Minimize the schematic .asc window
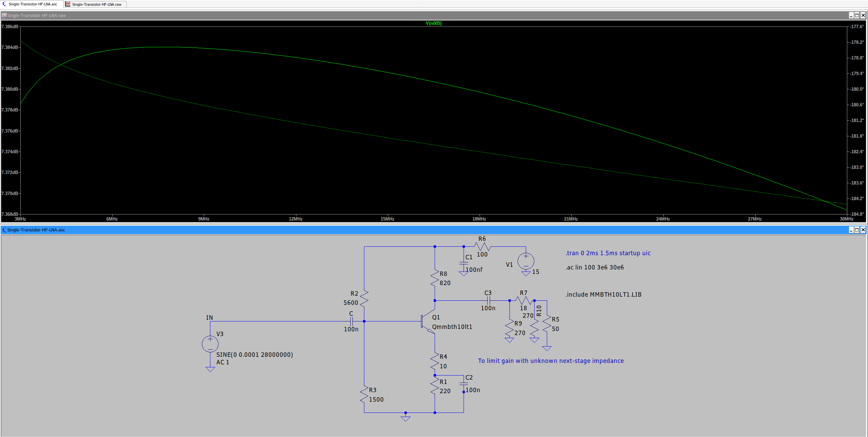The width and height of the screenshot is (868, 437). 851,230
